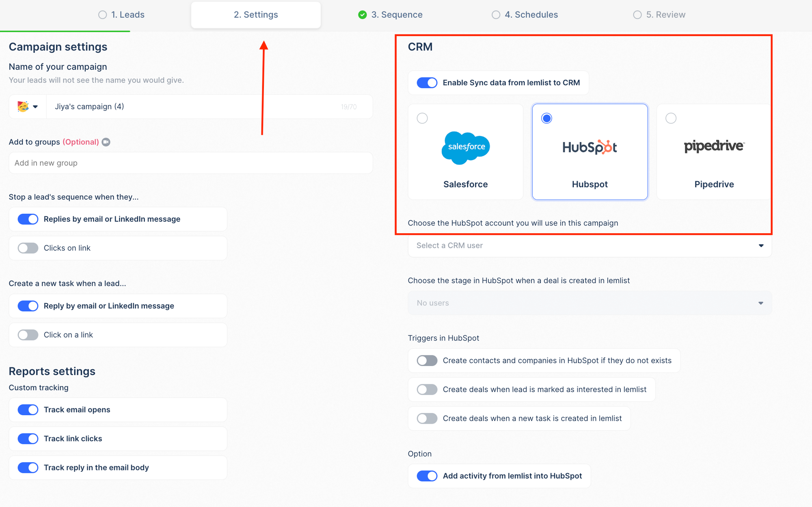812x507 pixels.
Task: Click the Pipedrive logo
Action: 714,146
